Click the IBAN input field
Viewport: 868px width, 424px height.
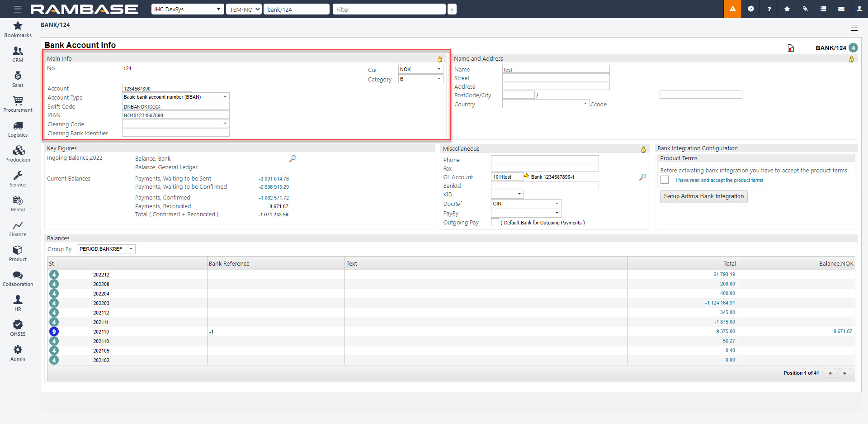click(x=175, y=115)
